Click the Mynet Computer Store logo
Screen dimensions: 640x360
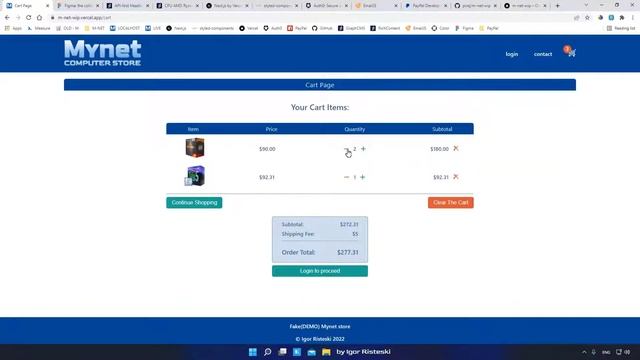102,53
